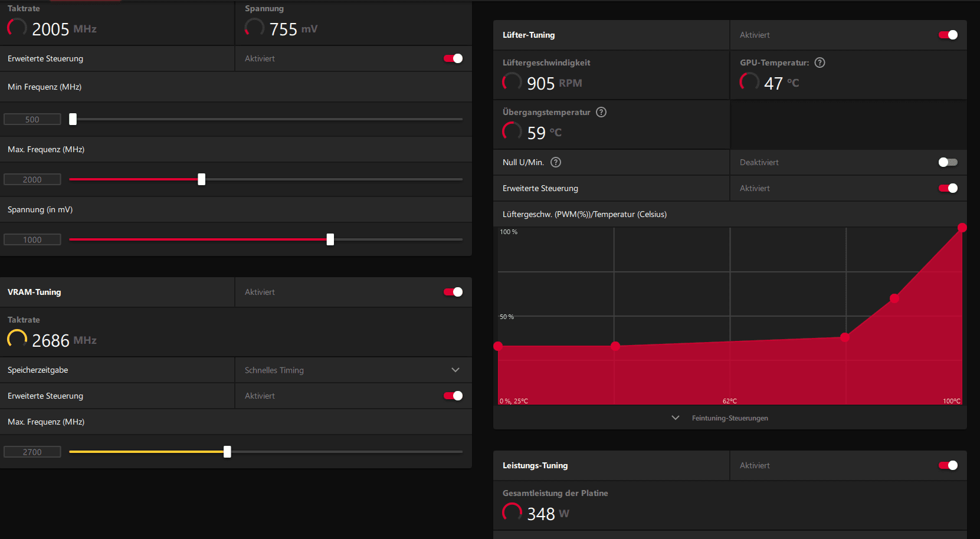The width and height of the screenshot is (980, 539).
Task: Toggle Erweiterte Steuerung under Null U/Min.
Action: 948,188
